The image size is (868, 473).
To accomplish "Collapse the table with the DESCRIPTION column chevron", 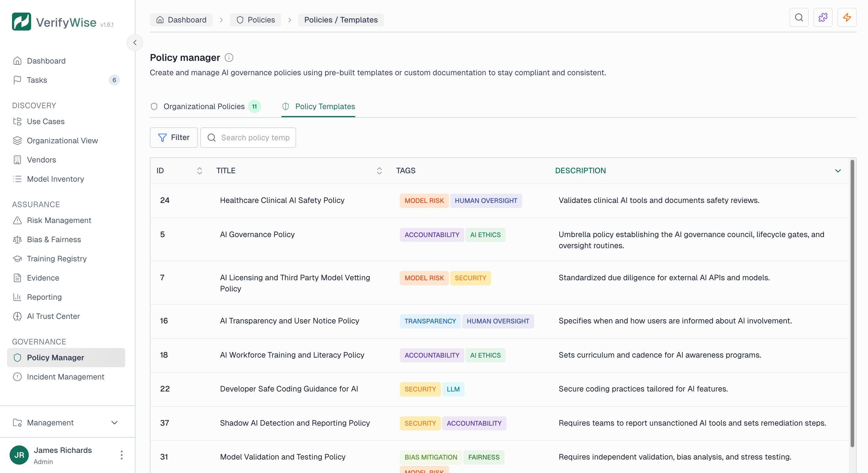I will [838, 171].
